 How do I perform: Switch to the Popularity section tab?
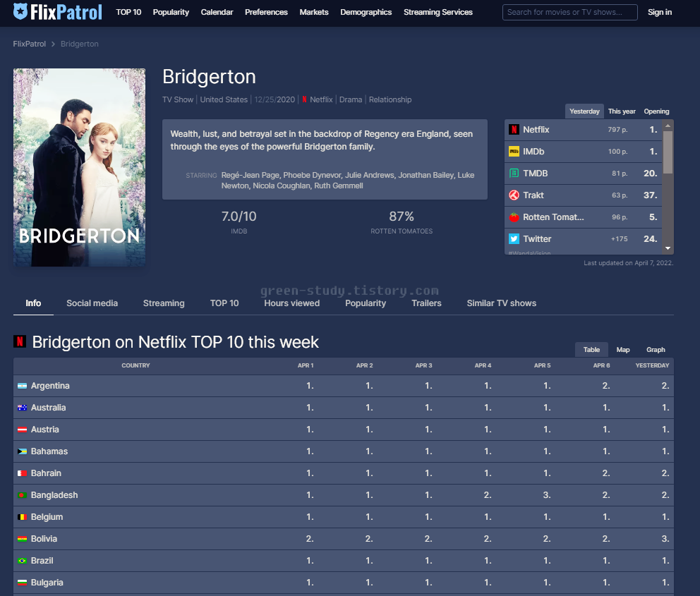(366, 303)
